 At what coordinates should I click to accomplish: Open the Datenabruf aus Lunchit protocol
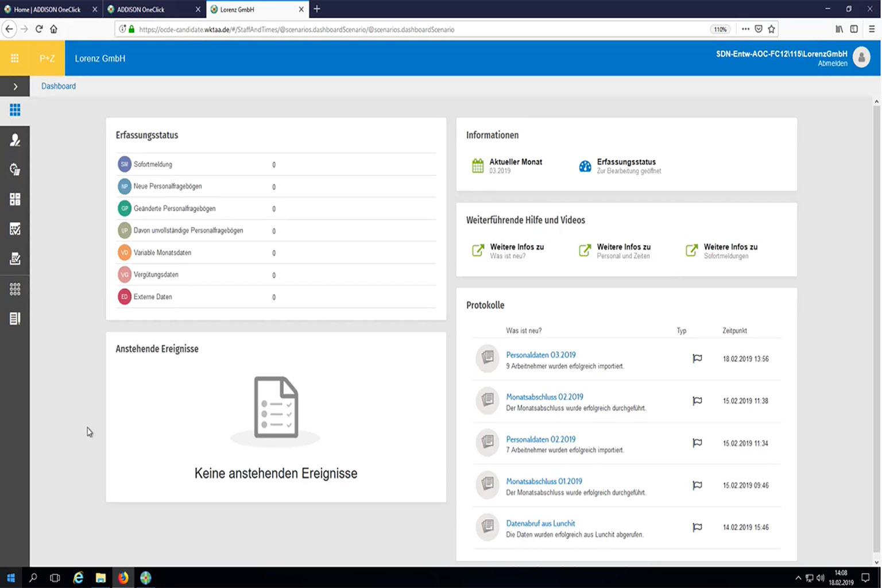(540, 523)
